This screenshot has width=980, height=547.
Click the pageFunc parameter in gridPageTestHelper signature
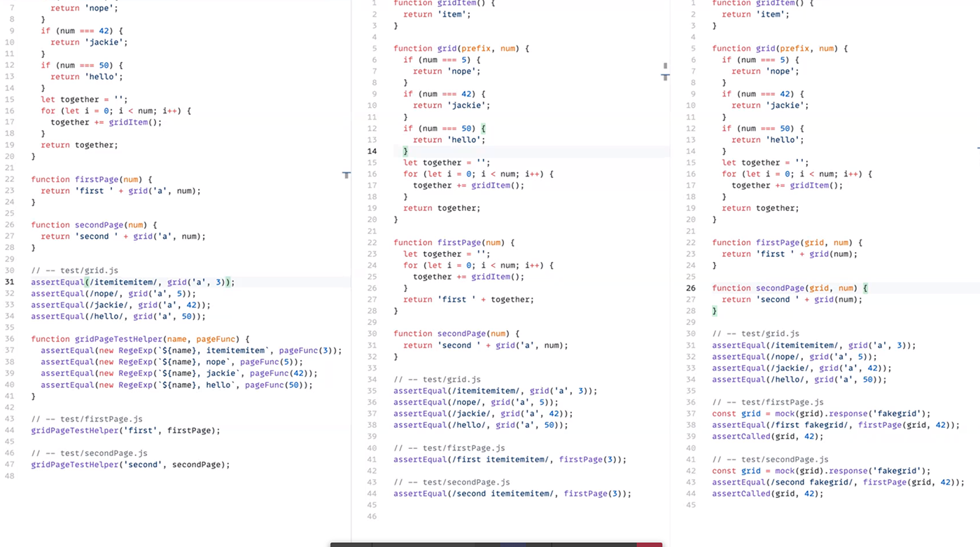[217, 339]
